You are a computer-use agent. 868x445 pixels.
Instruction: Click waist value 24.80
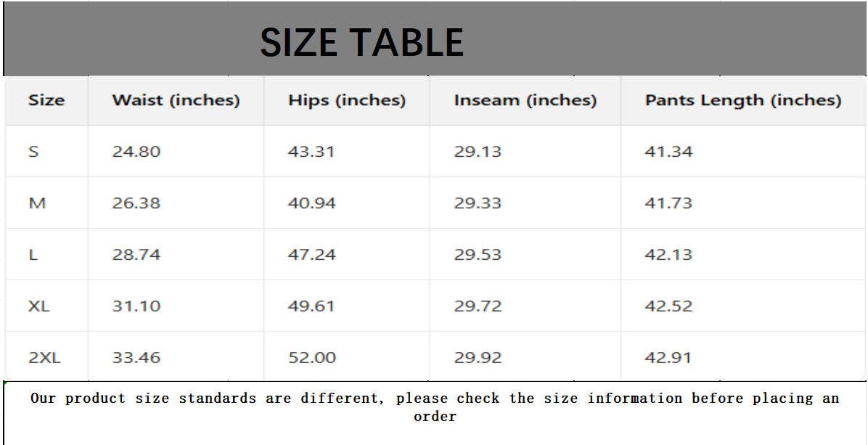click(136, 152)
